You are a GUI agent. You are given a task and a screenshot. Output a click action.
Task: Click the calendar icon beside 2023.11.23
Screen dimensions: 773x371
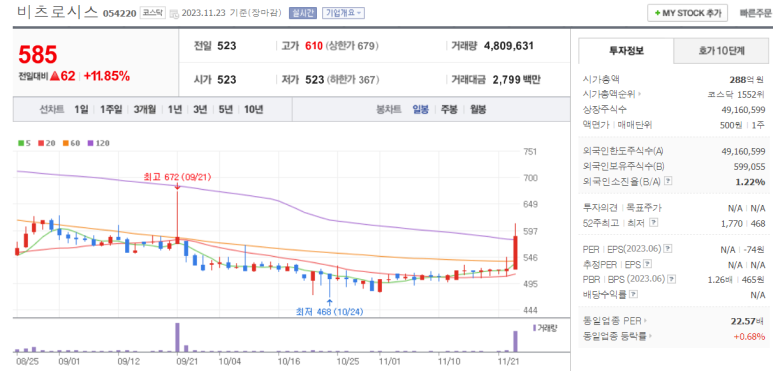(x=174, y=14)
